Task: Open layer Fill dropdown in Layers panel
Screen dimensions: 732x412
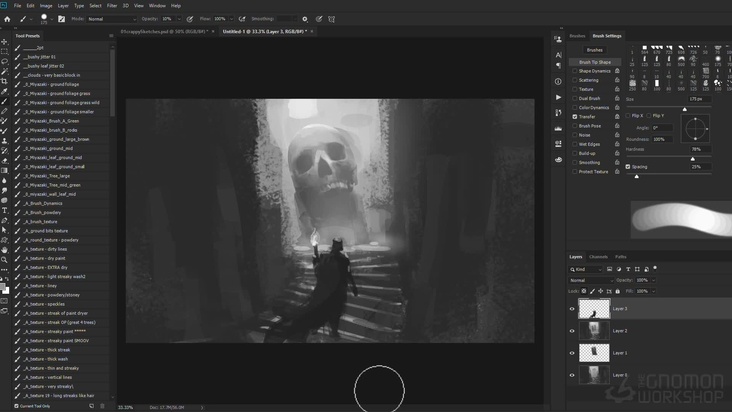Action: point(654,291)
